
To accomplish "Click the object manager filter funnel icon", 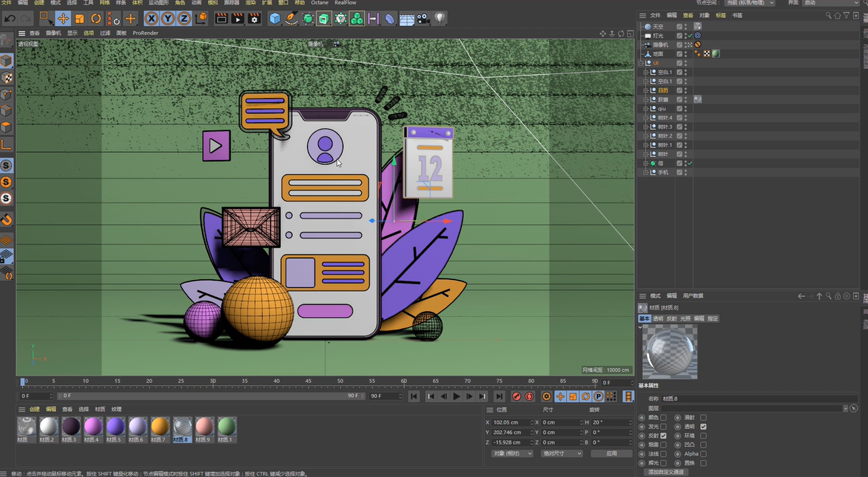I will [847, 16].
